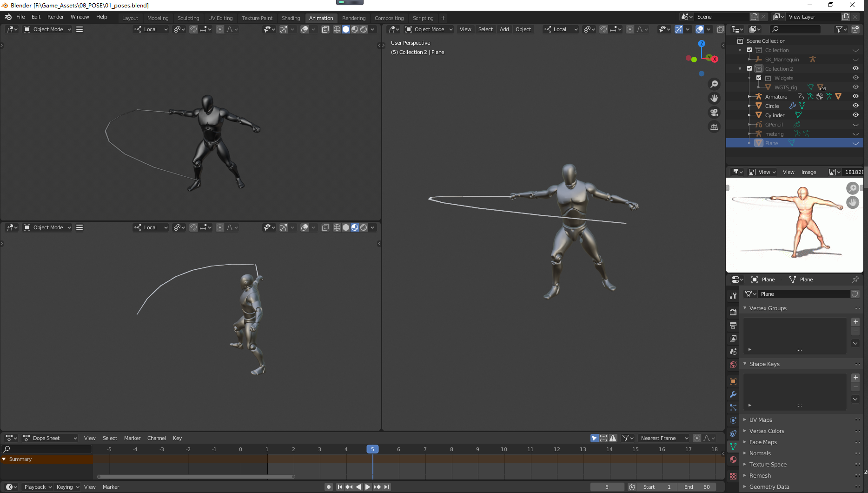Screen dimensions: 868x493
Task: Click the Render Properties camera icon
Action: [733, 312]
